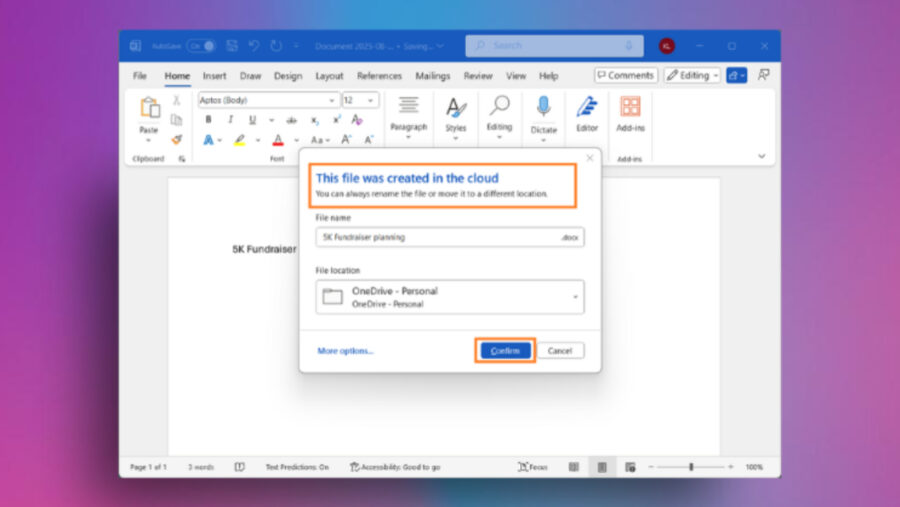The image size is (900, 507).
Task: Switch to the Layout tab
Action: 329,76
